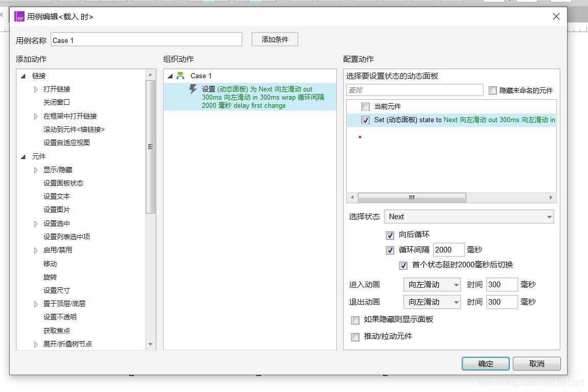Enable 推动/拉动元件 checkbox

pos(355,337)
